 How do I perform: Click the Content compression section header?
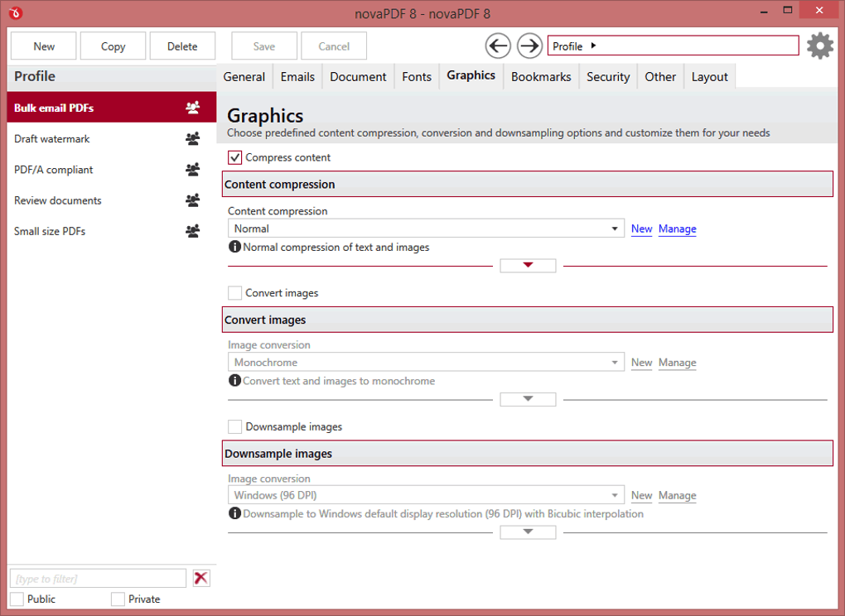pos(528,184)
